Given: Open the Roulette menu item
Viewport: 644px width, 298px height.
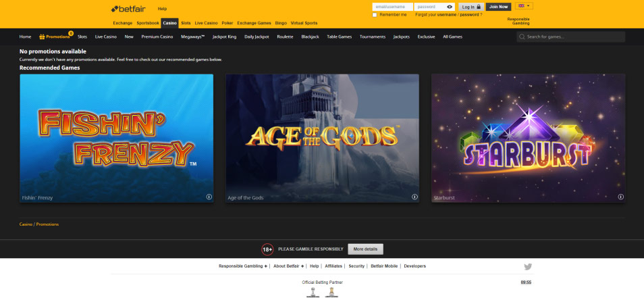Looking at the screenshot, I should [285, 36].
